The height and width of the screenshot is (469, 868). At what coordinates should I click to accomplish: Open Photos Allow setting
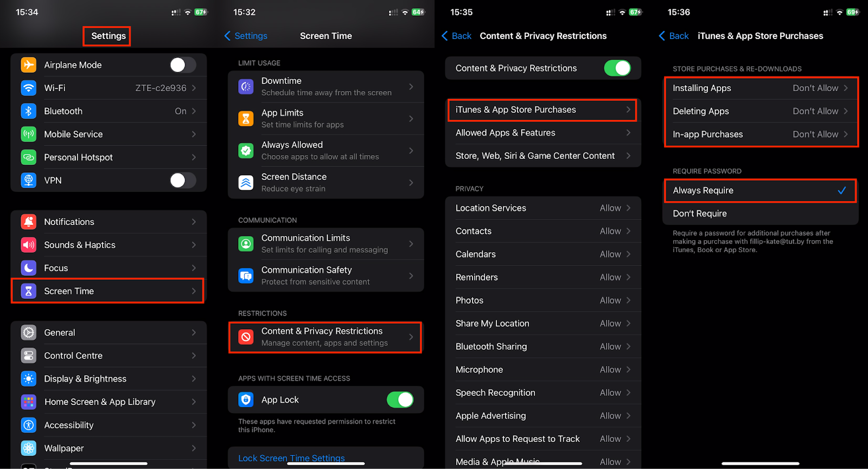pyautogui.click(x=543, y=300)
